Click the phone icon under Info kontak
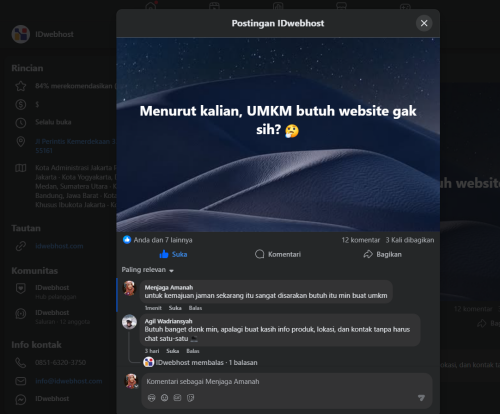The image size is (500, 414). [x=21, y=363]
